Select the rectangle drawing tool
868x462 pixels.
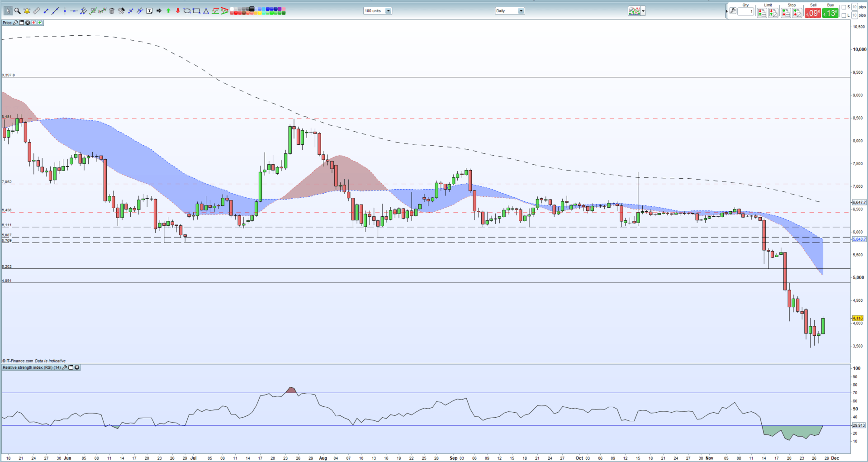(x=196, y=11)
